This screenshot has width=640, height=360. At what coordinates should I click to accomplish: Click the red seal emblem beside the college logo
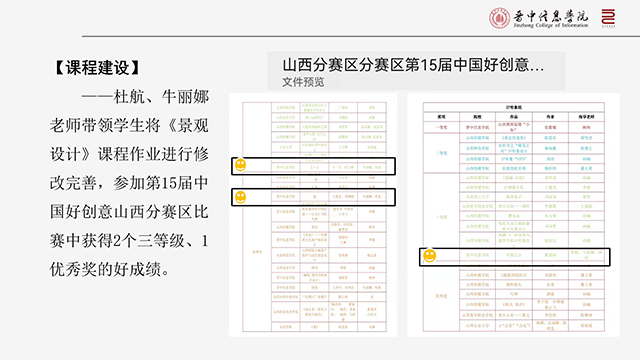click(608, 18)
